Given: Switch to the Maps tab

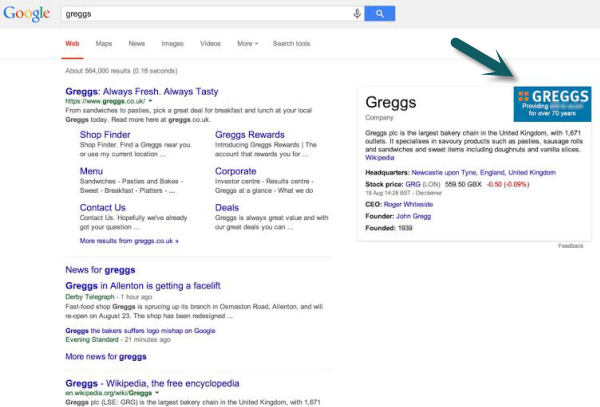Looking at the screenshot, I should pyautogui.click(x=104, y=44).
